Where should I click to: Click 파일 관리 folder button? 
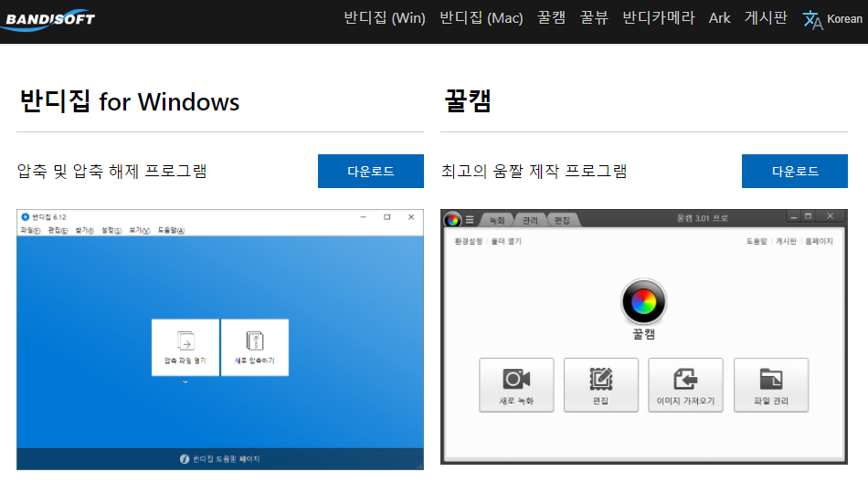click(x=771, y=385)
